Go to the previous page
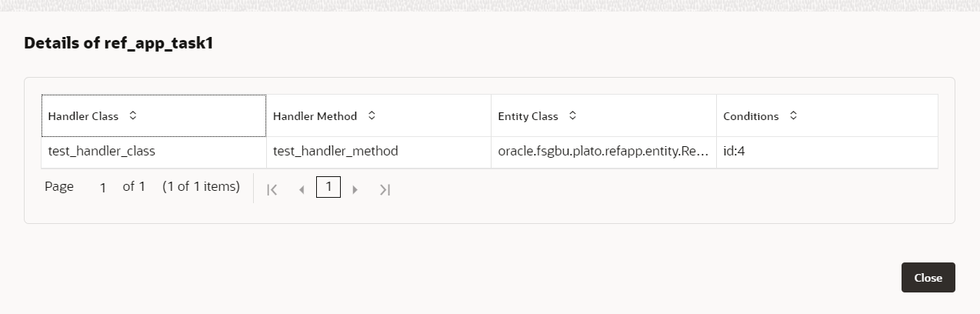The image size is (980, 314). (x=302, y=189)
